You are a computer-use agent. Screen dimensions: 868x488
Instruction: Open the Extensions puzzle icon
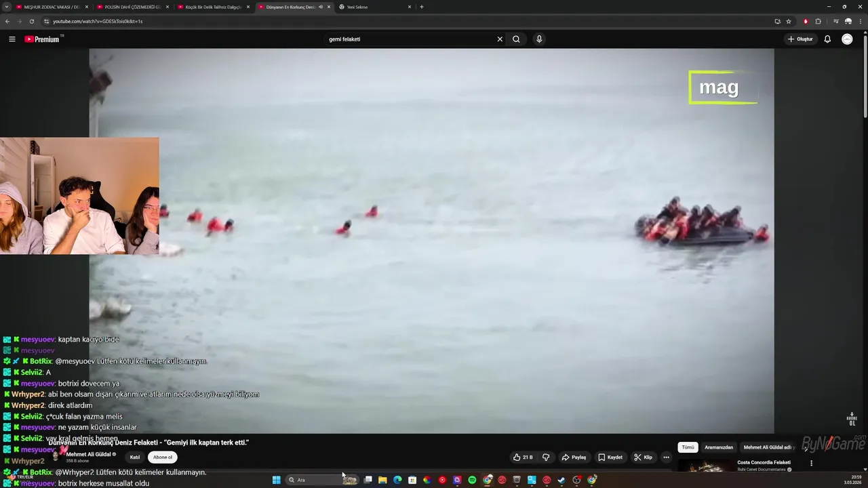click(818, 21)
